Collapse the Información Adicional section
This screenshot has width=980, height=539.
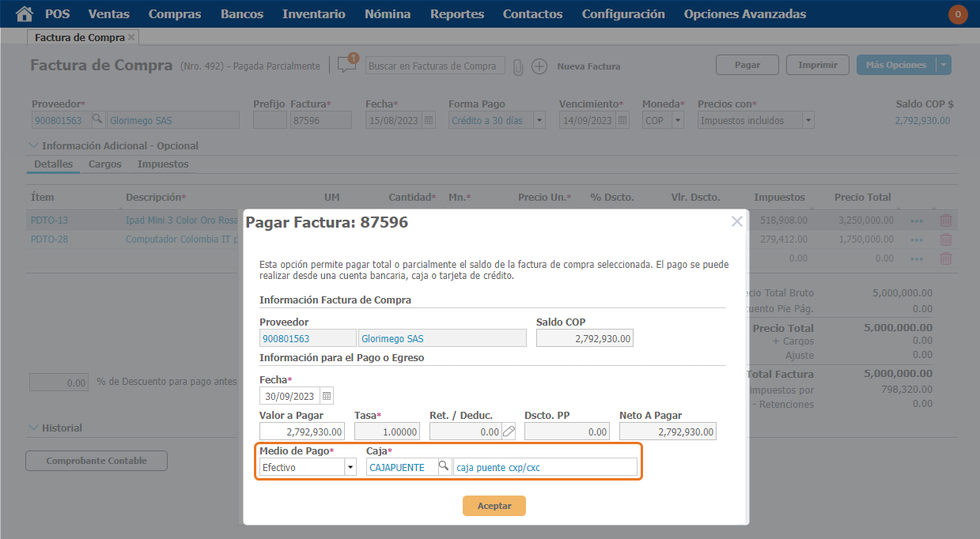34,145
